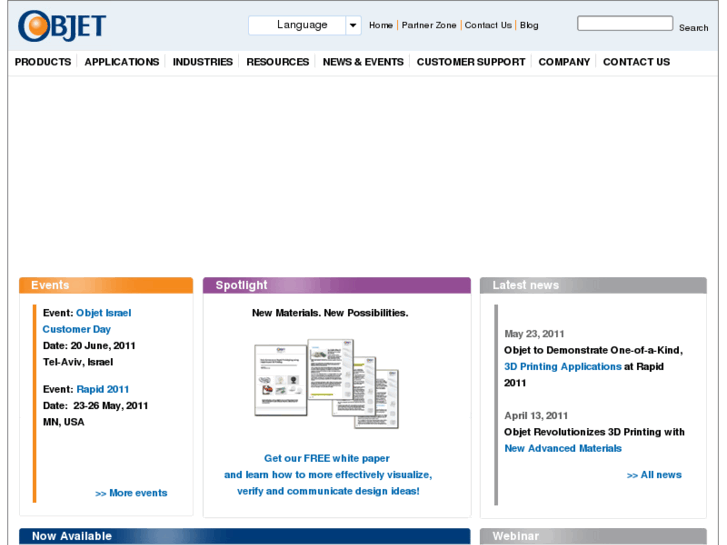Viewport: 727px width, 545px height.
Task: Click the Events panel header
Action: pos(106,285)
